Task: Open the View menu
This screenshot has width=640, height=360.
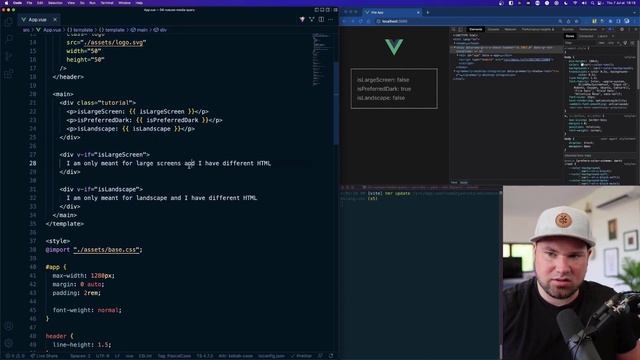Action: coord(71,2)
